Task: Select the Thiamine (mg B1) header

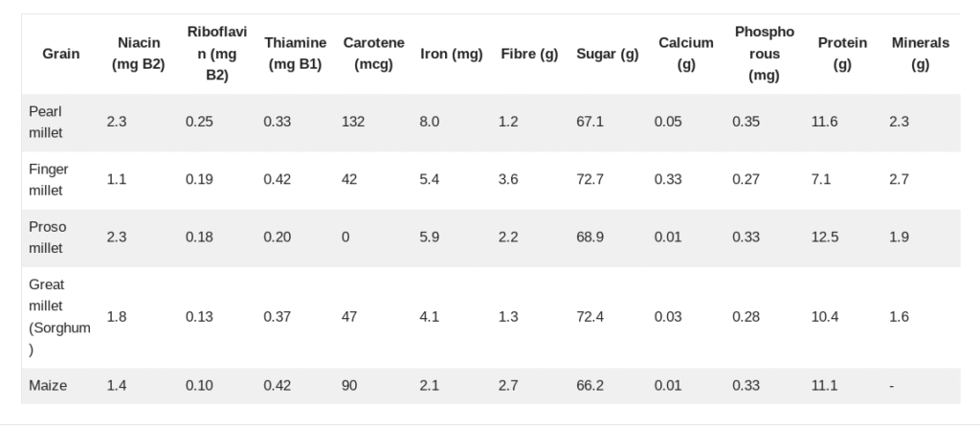Action: pyautogui.click(x=295, y=54)
